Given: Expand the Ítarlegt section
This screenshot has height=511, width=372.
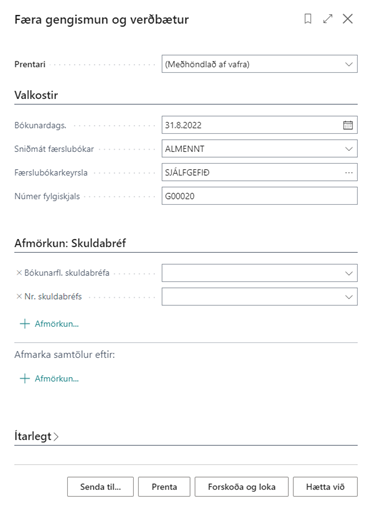Looking at the screenshot, I should (36, 436).
